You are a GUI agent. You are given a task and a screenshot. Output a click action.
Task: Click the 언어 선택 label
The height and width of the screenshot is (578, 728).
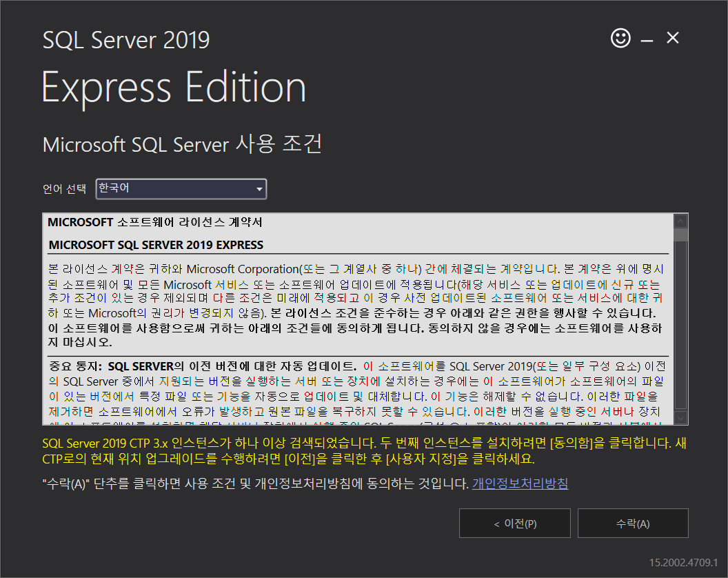(65, 189)
